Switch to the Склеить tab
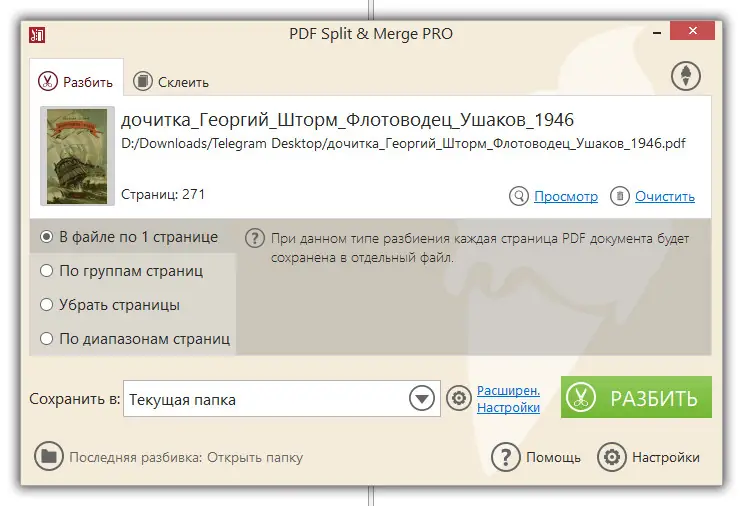 click(x=171, y=82)
